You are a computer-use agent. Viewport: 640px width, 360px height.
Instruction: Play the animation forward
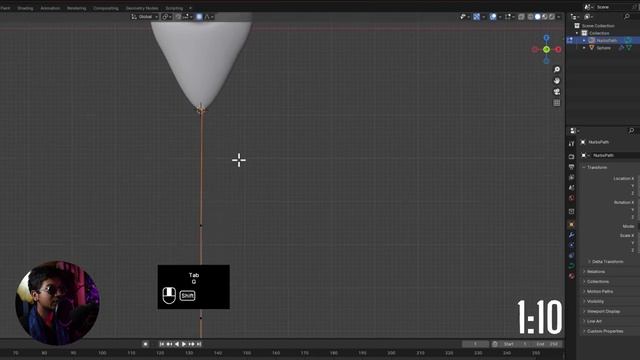click(x=184, y=344)
